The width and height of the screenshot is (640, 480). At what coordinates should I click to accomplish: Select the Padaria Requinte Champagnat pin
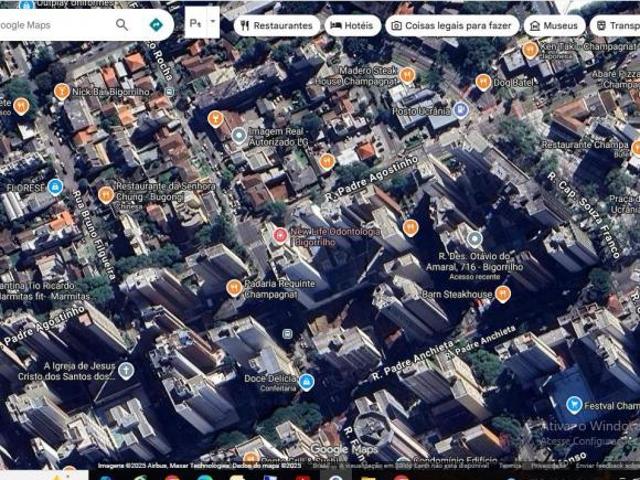pos(234,288)
